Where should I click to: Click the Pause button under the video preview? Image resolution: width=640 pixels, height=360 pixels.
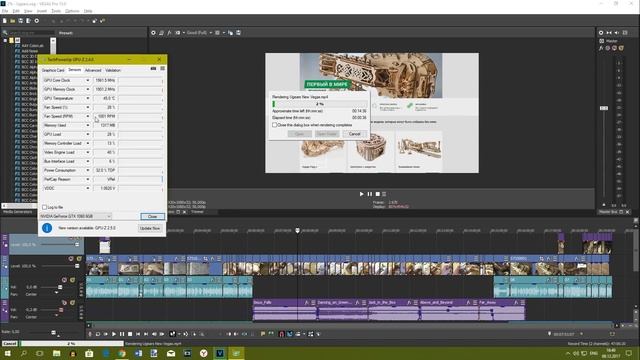tap(370, 194)
